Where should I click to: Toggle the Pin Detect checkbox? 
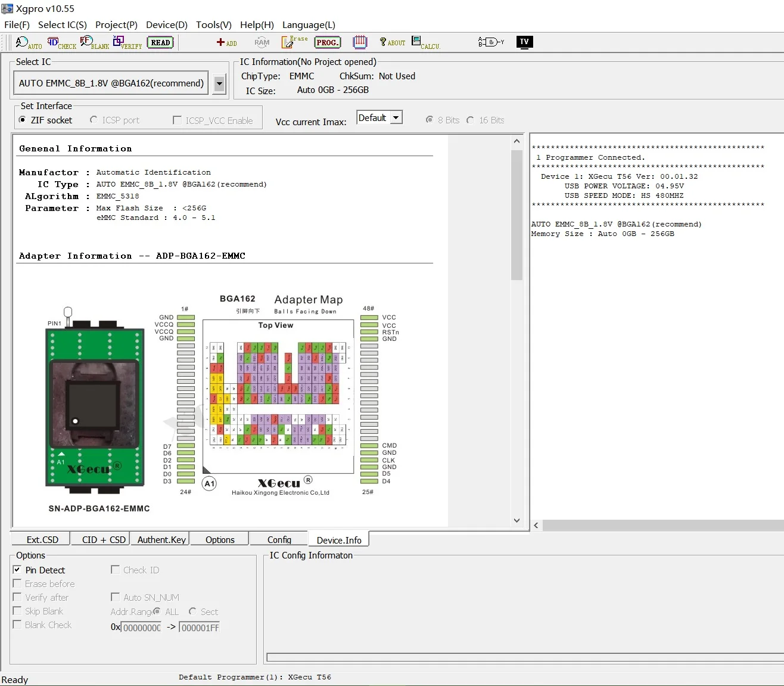point(17,570)
